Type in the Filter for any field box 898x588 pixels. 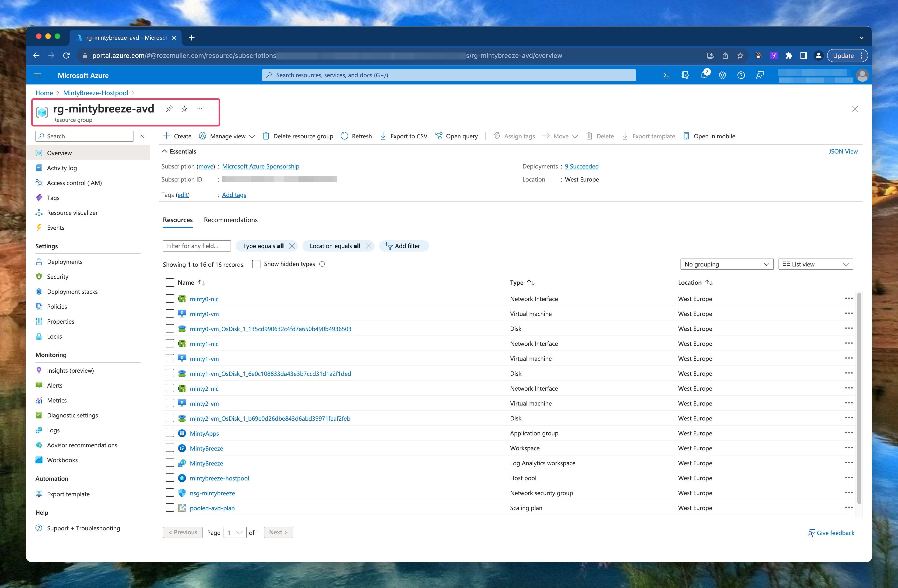coord(196,245)
